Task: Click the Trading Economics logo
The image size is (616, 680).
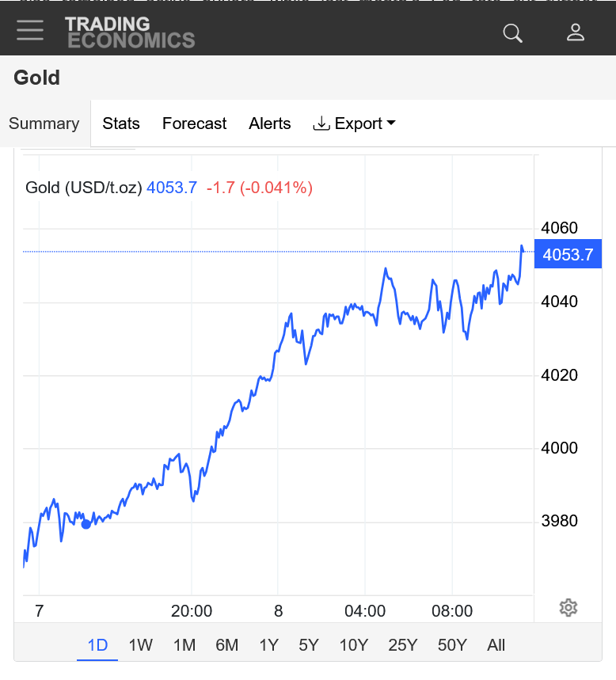Action: (130, 32)
